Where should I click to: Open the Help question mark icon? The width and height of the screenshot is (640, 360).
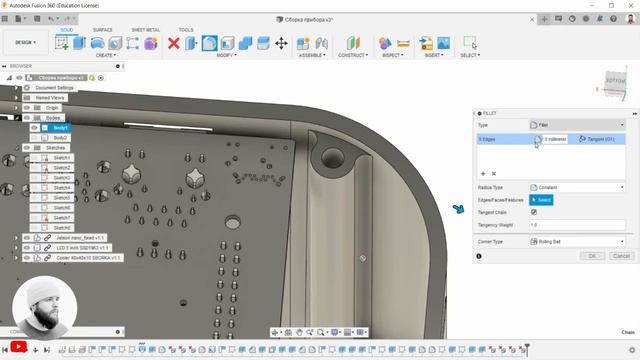point(613,19)
